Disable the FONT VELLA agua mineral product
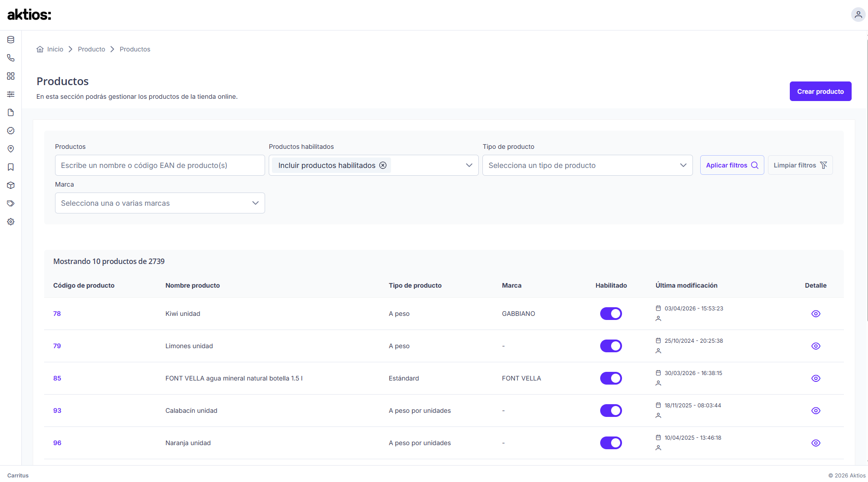 [x=611, y=378]
